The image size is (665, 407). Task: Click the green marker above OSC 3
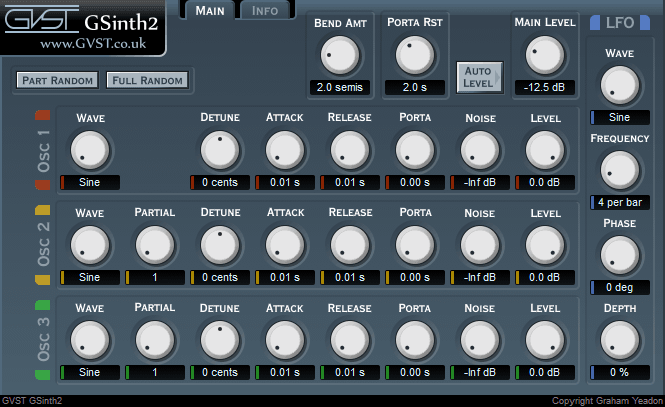[42, 305]
